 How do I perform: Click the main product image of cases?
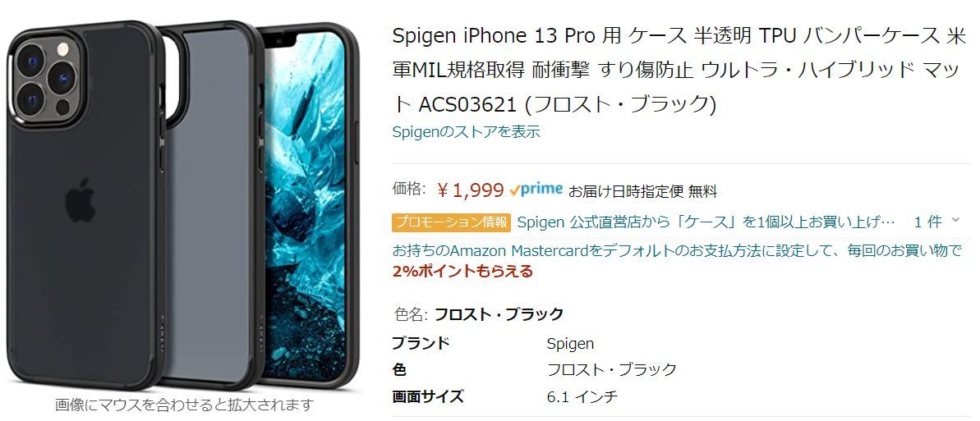tap(182, 205)
